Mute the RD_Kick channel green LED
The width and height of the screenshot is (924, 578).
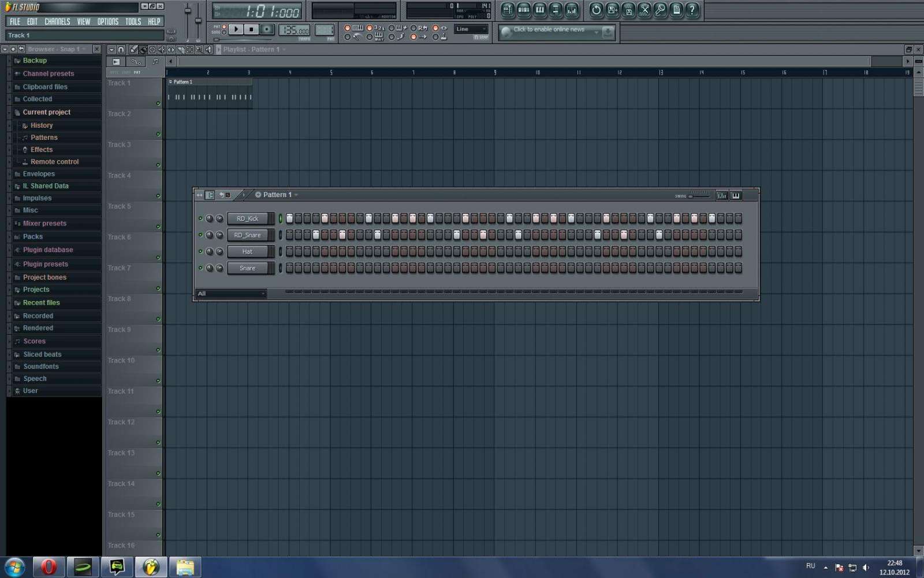200,218
